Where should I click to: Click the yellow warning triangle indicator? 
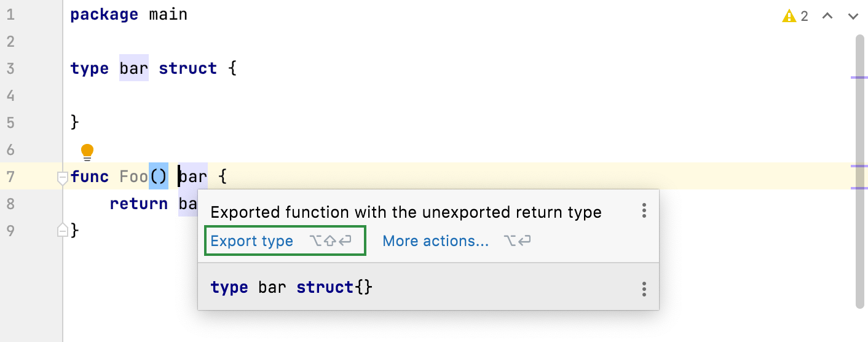[x=789, y=17]
